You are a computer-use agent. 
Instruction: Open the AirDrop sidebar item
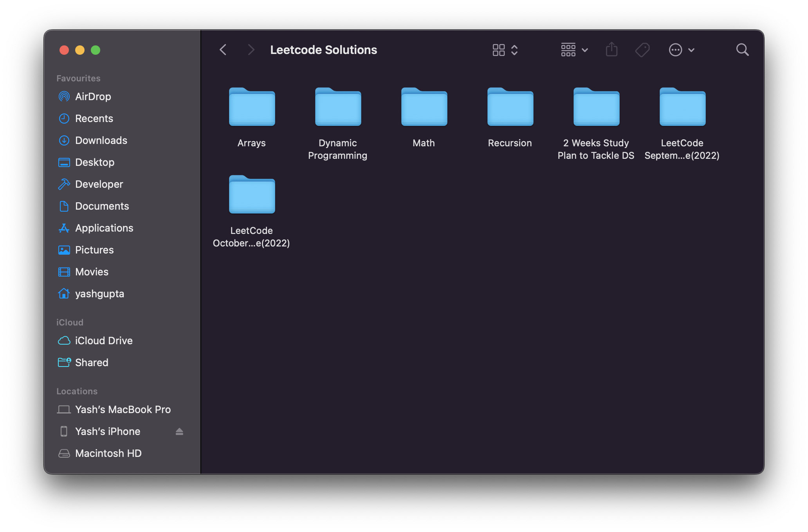[93, 97]
